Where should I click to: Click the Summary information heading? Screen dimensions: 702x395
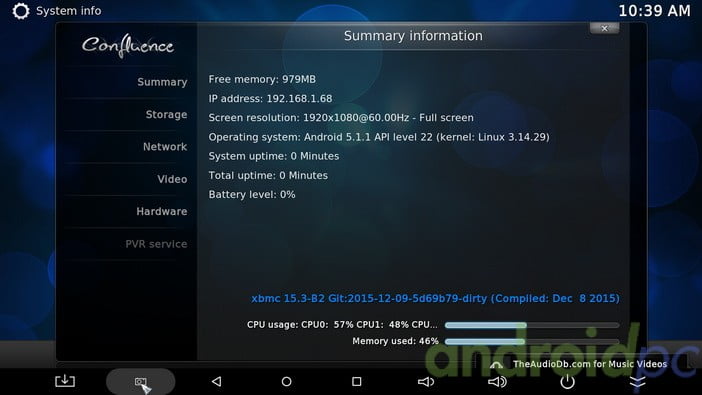point(413,36)
